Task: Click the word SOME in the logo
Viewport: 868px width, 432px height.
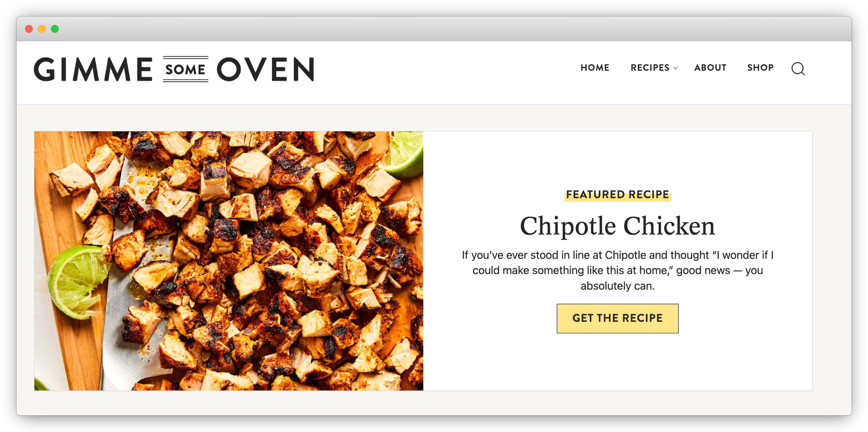Action: tap(186, 69)
